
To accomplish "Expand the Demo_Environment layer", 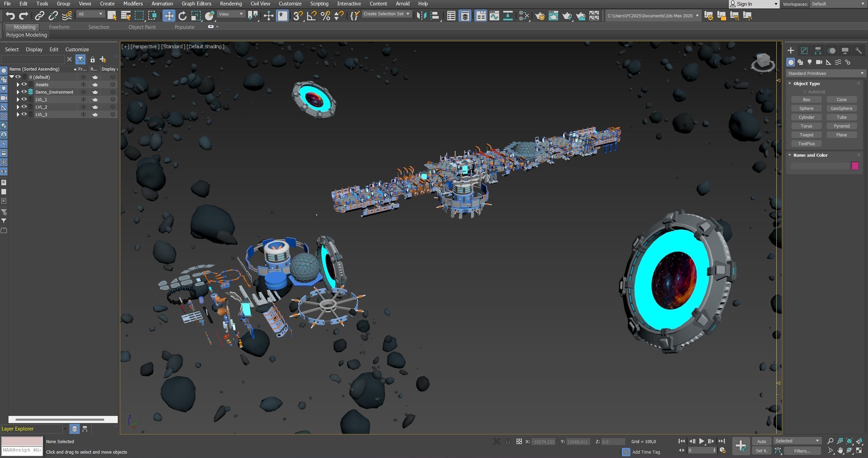I will 18,92.
